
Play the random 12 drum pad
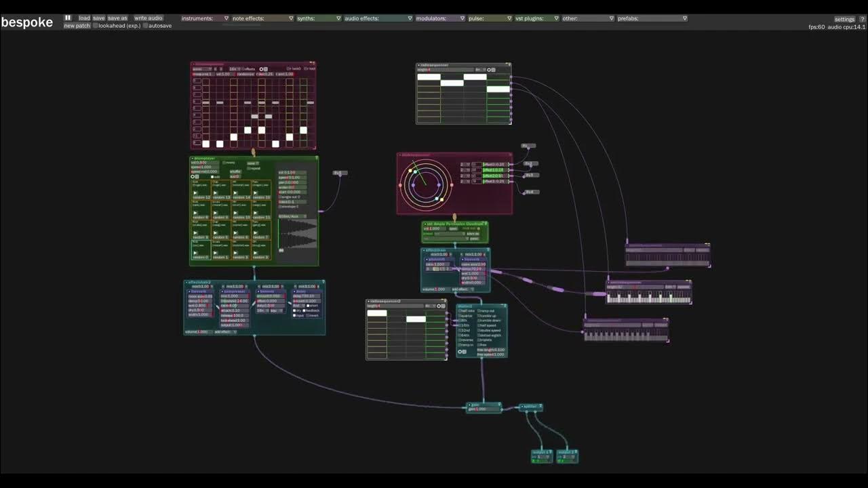click(x=195, y=193)
